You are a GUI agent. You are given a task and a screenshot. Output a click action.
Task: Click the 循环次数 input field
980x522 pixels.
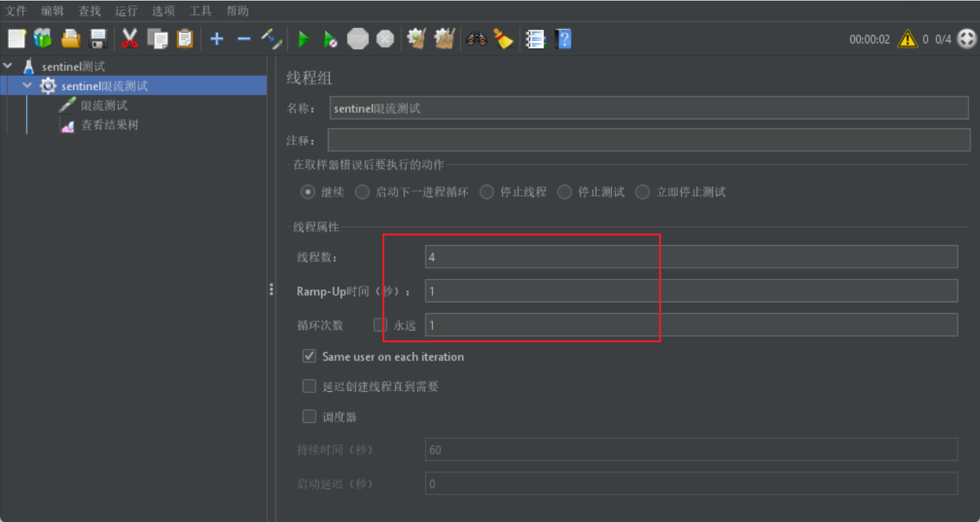tap(691, 325)
